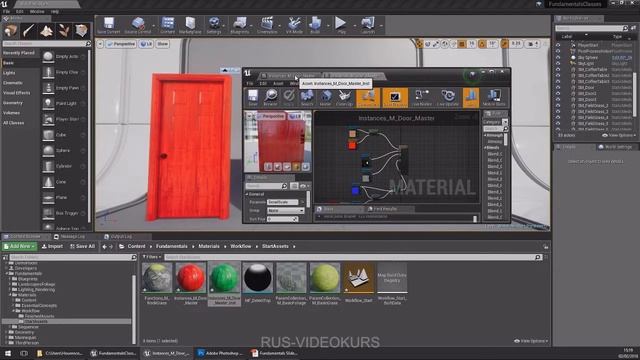Collapse the Workflow folder in tree
This screenshot has width=640, height=360.
[13, 311]
